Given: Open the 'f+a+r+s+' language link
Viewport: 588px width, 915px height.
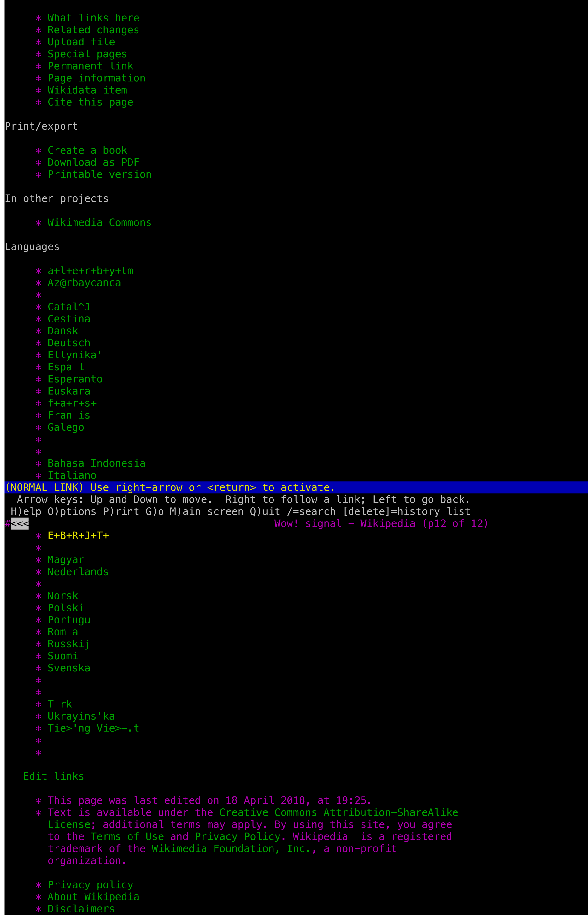Looking at the screenshot, I should (x=72, y=403).
